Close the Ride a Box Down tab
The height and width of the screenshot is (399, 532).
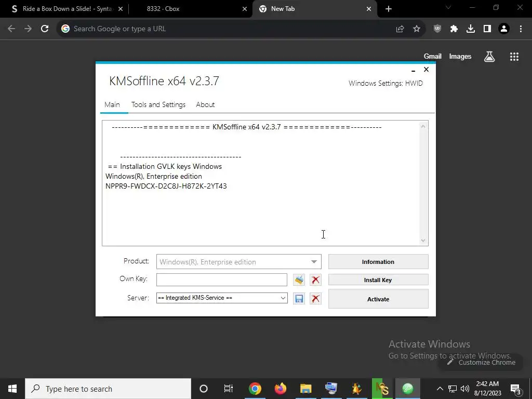click(x=121, y=9)
